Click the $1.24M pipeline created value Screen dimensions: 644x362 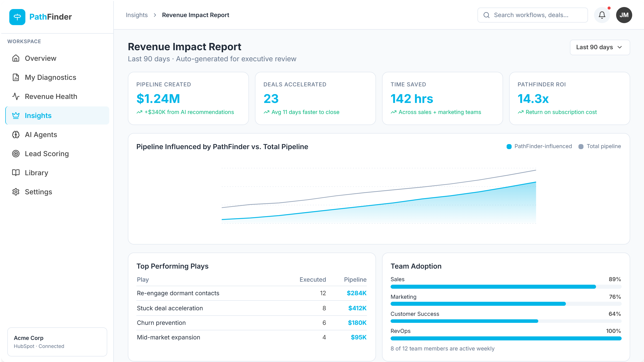[x=158, y=99]
